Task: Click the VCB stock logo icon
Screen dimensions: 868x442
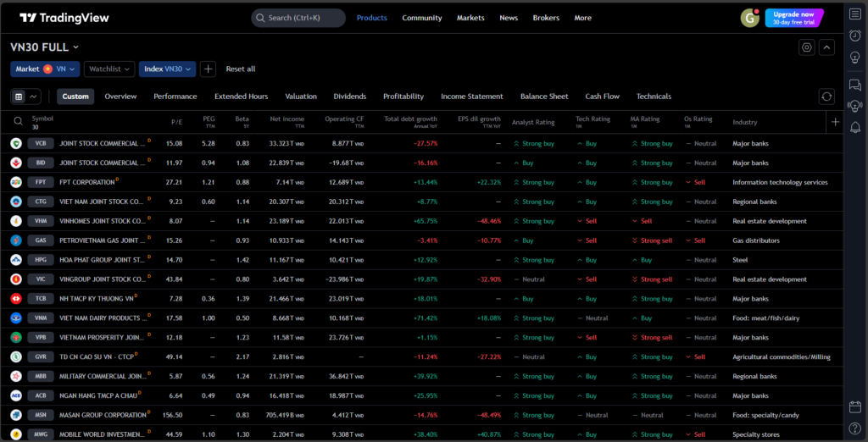Action: [x=16, y=144]
